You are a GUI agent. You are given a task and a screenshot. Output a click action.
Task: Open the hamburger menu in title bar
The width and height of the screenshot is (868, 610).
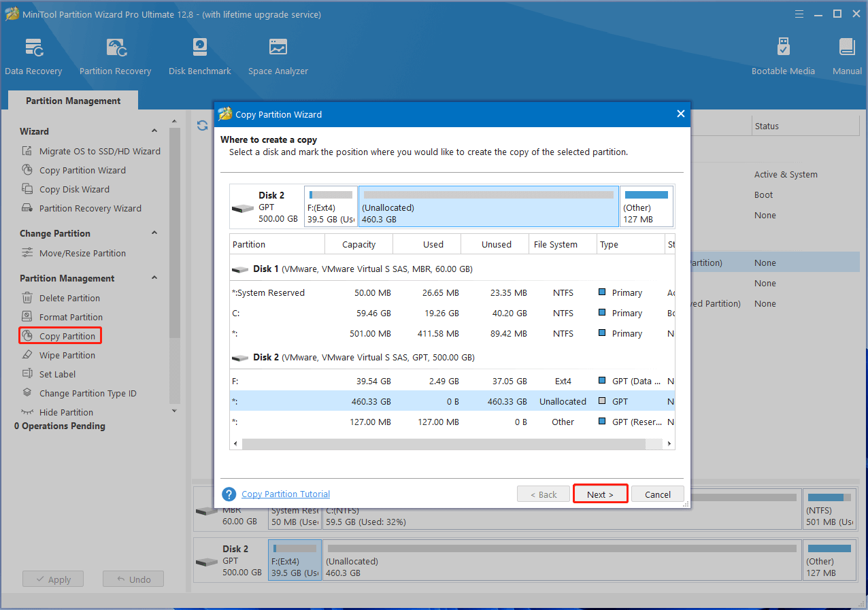800,14
